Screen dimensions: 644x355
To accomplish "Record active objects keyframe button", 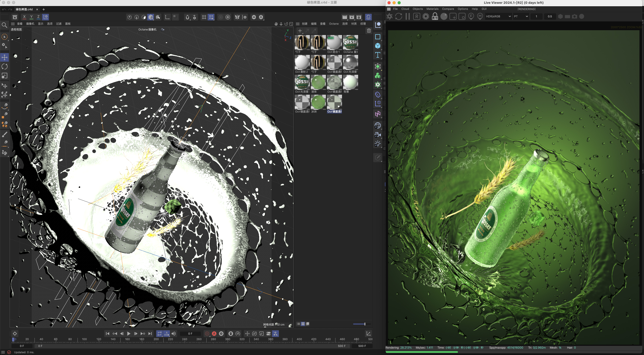I will pyautogui.click(x=207, y=334).
